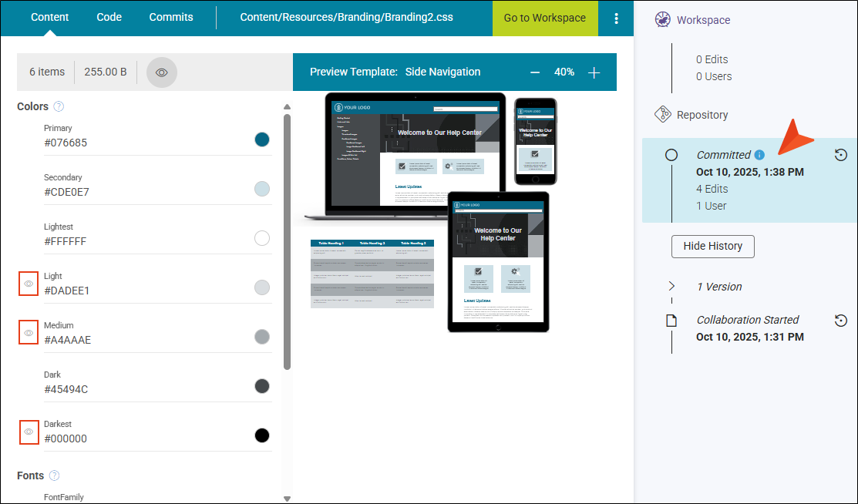The image size is (858, 504).
Task: Restore the Committed version using the history icon
Action: point(841,156)
